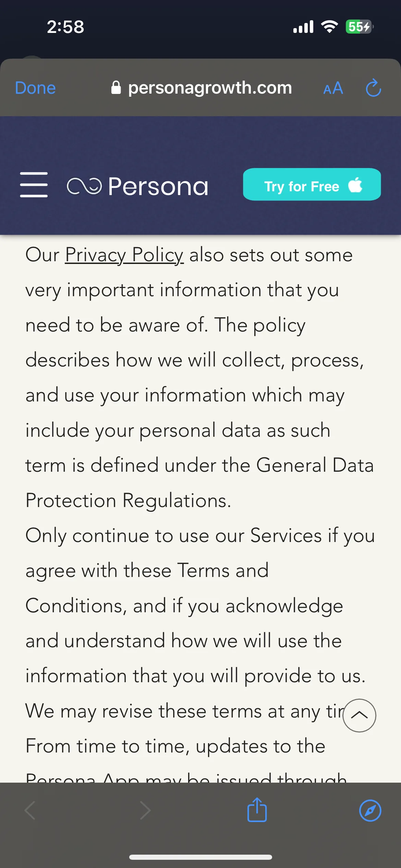The width and height of the screenshot is (401, 868).
Task: Tap the 2:58 clock in status bar
Action: (65, 27)
